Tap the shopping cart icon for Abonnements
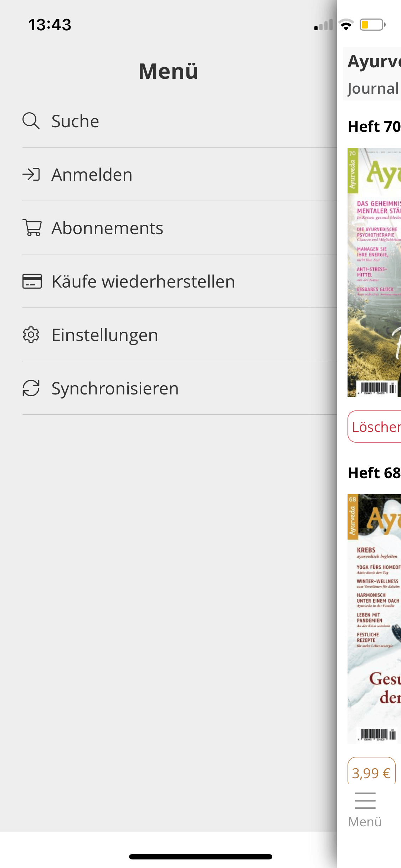This screenshot has height=868, width=401. tap(32, 228)
